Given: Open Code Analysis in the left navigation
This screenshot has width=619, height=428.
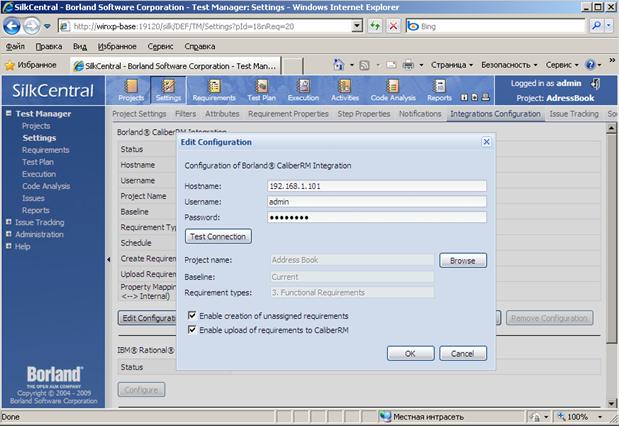Looking at the screenshot, I should [x=46, y=186].
